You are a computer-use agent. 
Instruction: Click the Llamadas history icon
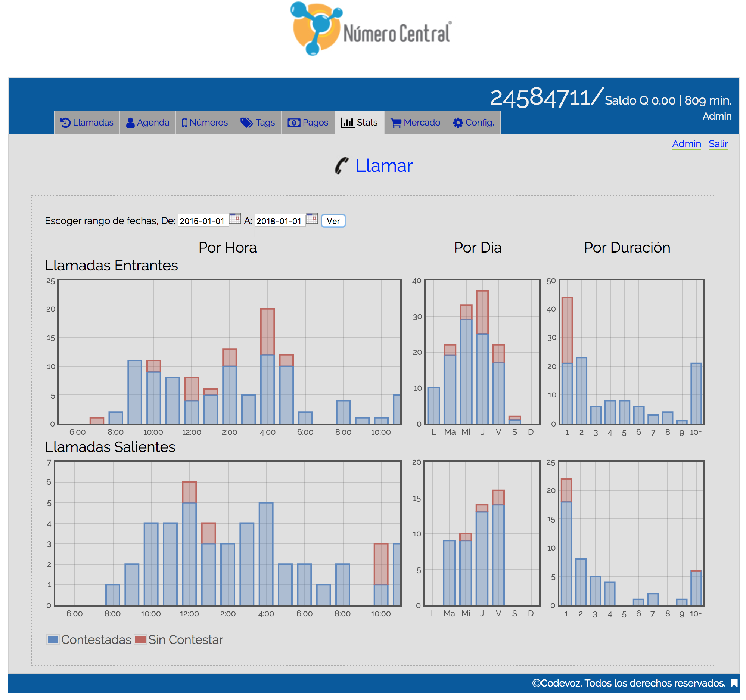click(65, 123)
